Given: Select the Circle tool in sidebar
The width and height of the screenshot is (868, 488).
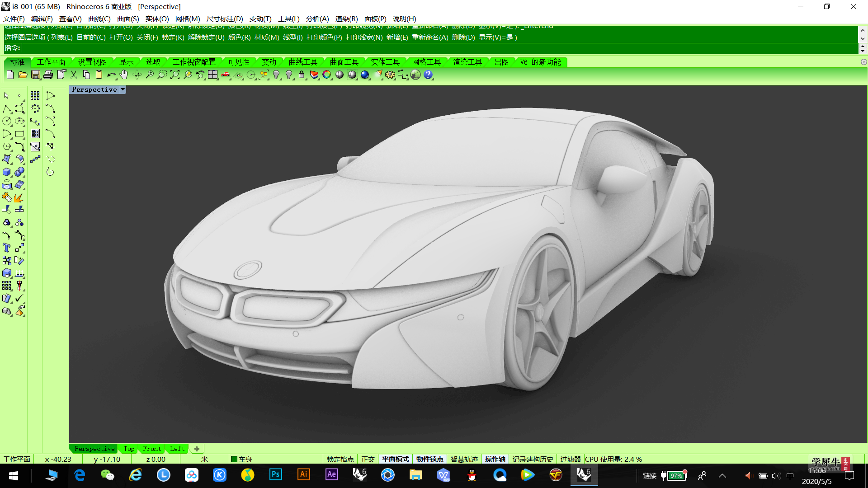Looking at the screenshot, I should 7,121.
